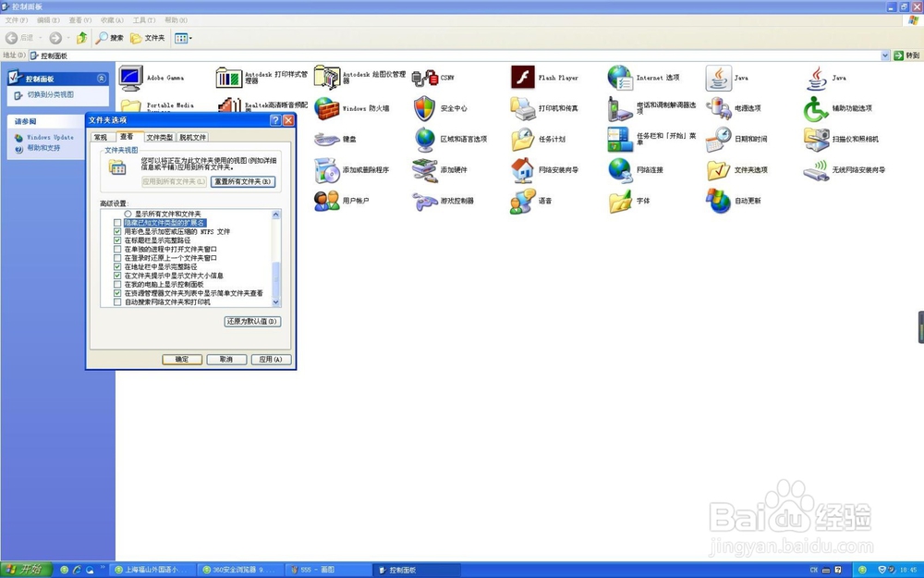
Task: Open the 工具 menu
Action: pyautogui.click(x=144, y=20)
